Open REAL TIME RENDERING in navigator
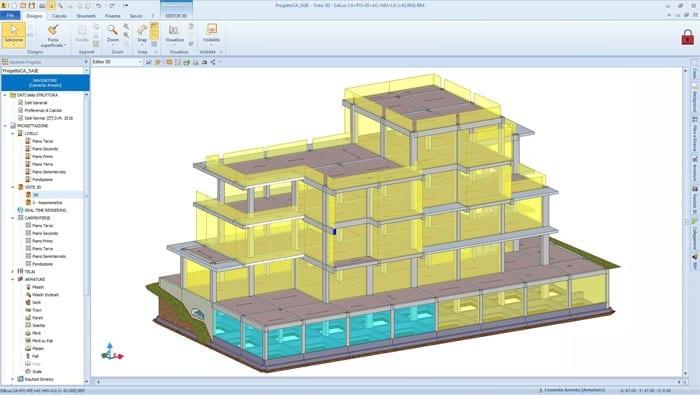 (45, 210)
